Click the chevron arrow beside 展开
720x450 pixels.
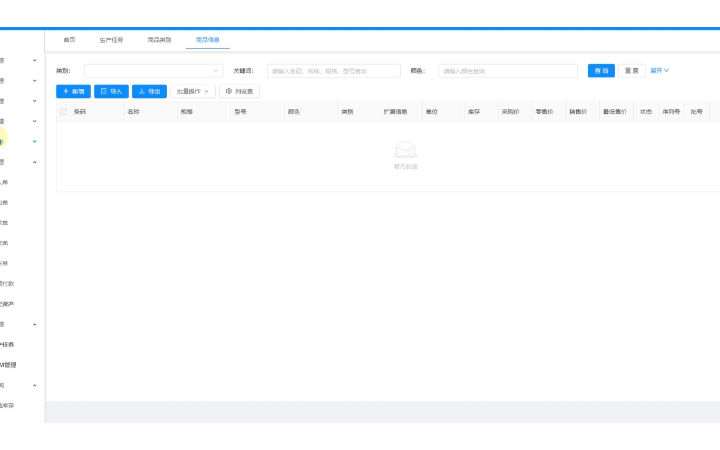pos(666,70)
